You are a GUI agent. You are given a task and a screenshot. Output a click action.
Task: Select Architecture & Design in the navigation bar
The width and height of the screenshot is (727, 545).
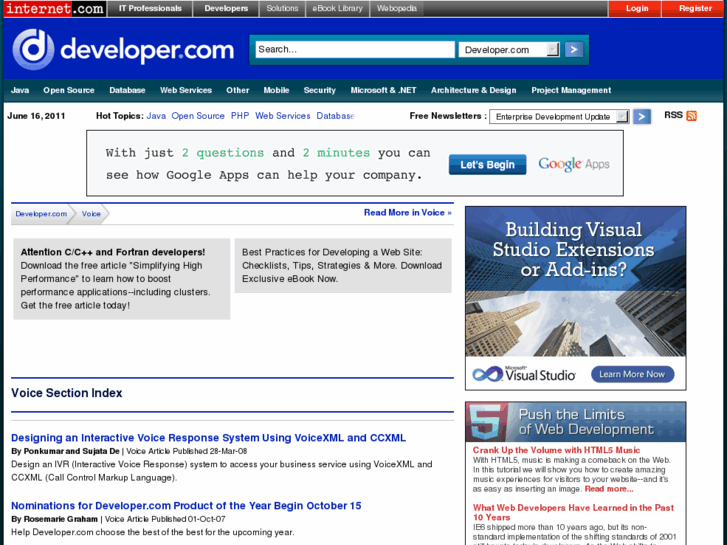click(x=473, y=90)
